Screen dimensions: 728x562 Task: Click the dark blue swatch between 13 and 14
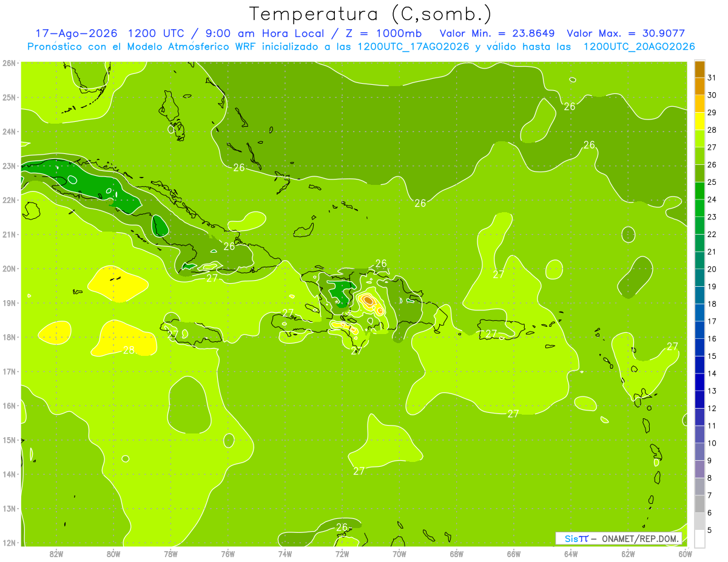(699, 382)
